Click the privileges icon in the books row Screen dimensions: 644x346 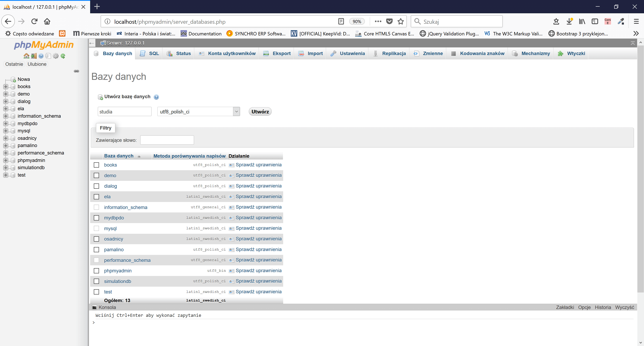pyautogui.click(x=231, y=165)
